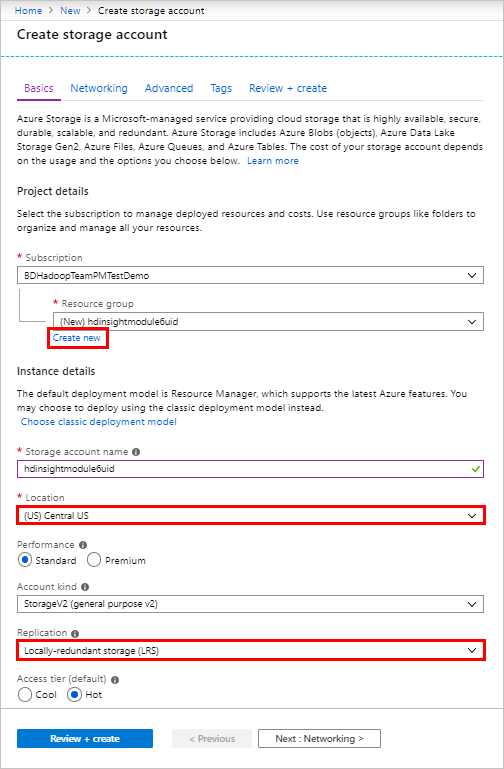
Task: Open the Account kind dropdown
Action: pyautogui.click(x=251, y=604)
